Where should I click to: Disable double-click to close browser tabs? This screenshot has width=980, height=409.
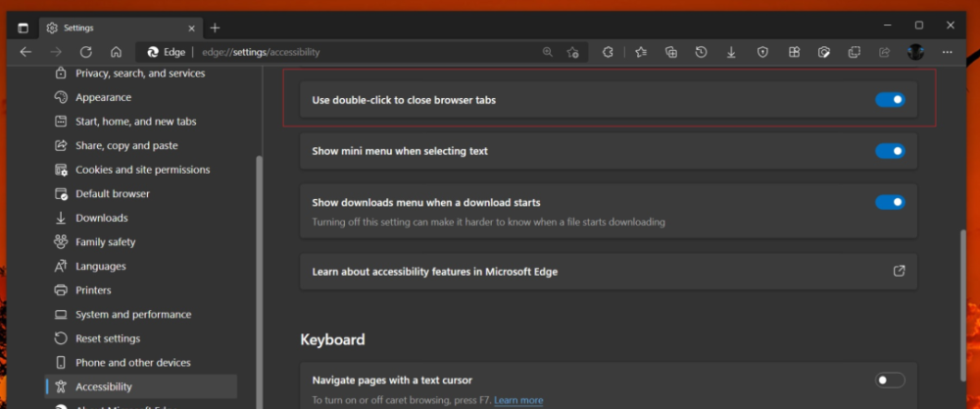(889, 100)
